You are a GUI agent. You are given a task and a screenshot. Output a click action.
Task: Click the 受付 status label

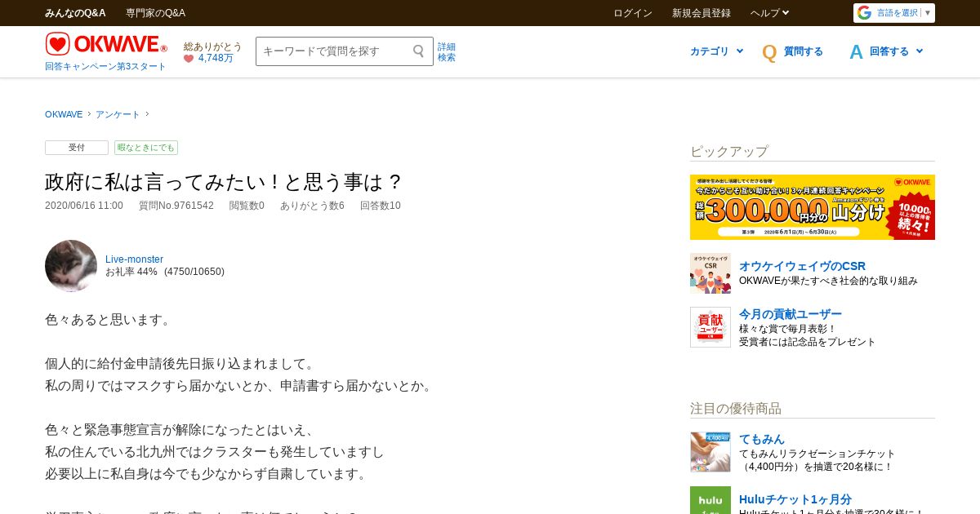(x=77, y=148)
